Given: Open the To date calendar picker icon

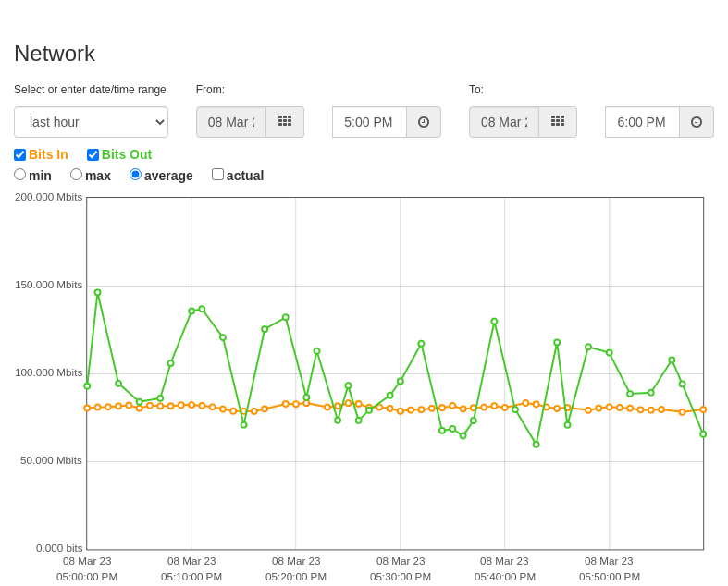Looking at the screenshot, I should click(558, 122).
